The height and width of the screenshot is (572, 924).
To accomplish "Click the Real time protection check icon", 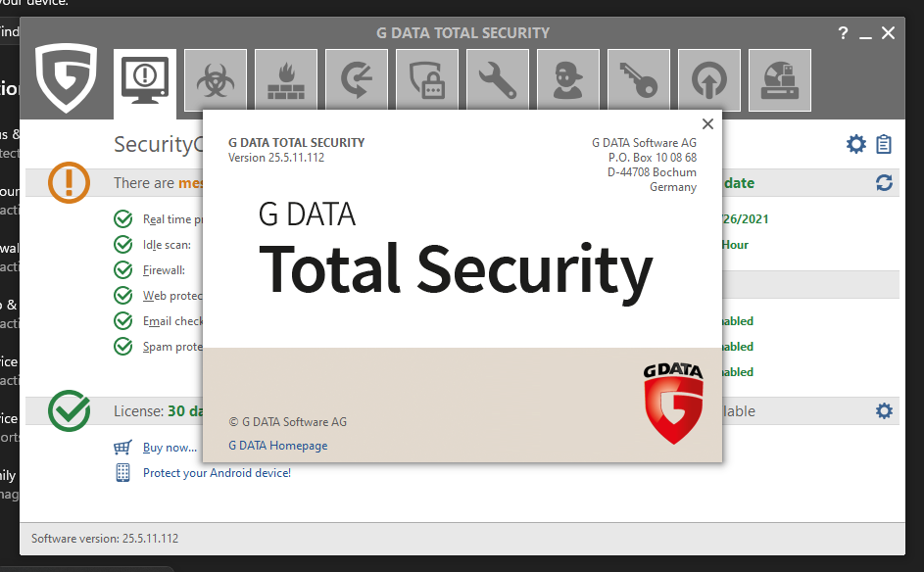I will click(123, 219).
